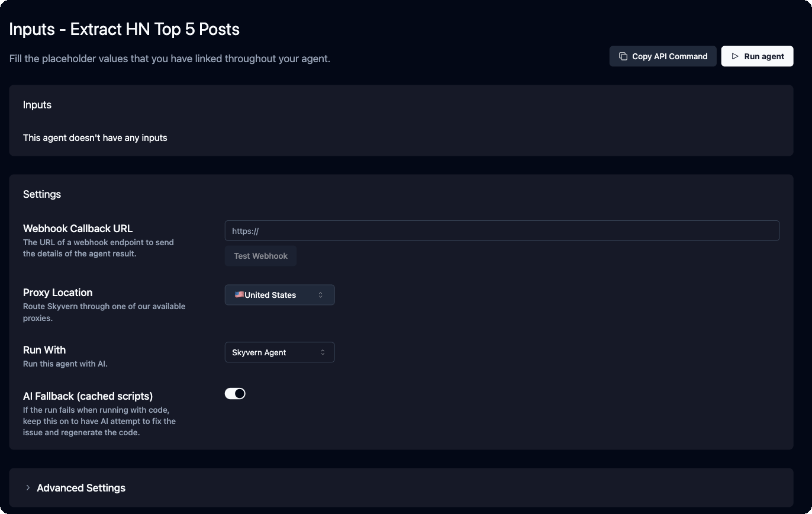Run the agent
This screenshot has width=812, height=514.
[x=757, y=56]
